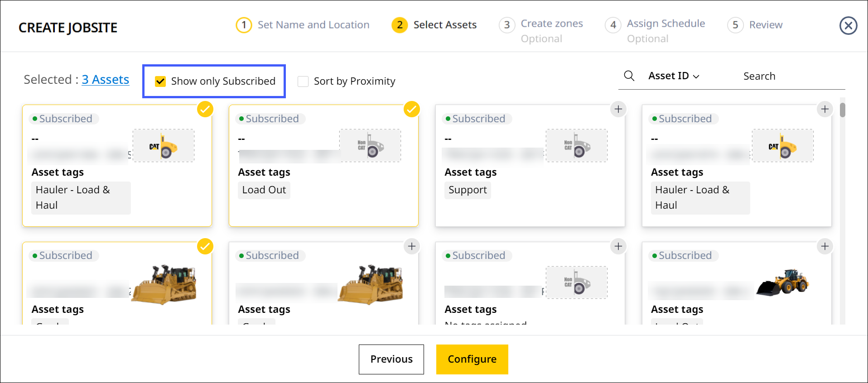Add the Support tagged asset with plus icon
The height and width of the screenshot is (383, 868).
[x=618, y=109]
